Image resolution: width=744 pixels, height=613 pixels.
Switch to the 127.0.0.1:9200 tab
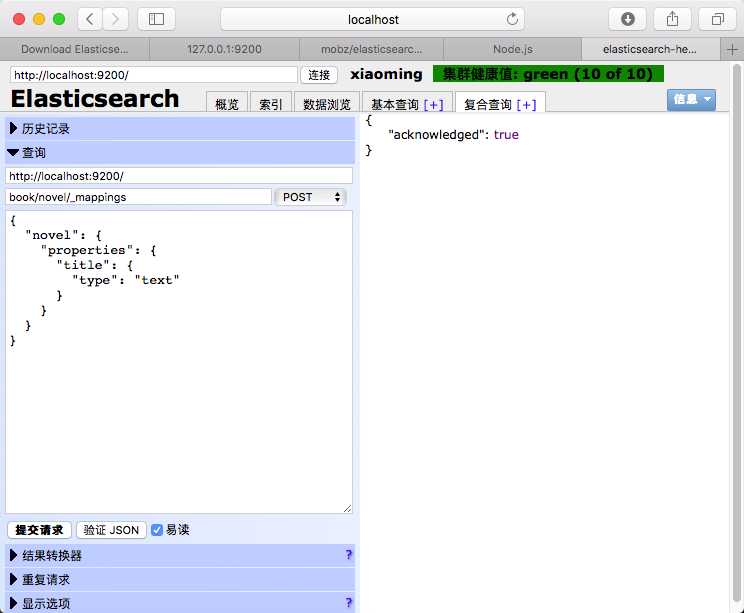224,49
